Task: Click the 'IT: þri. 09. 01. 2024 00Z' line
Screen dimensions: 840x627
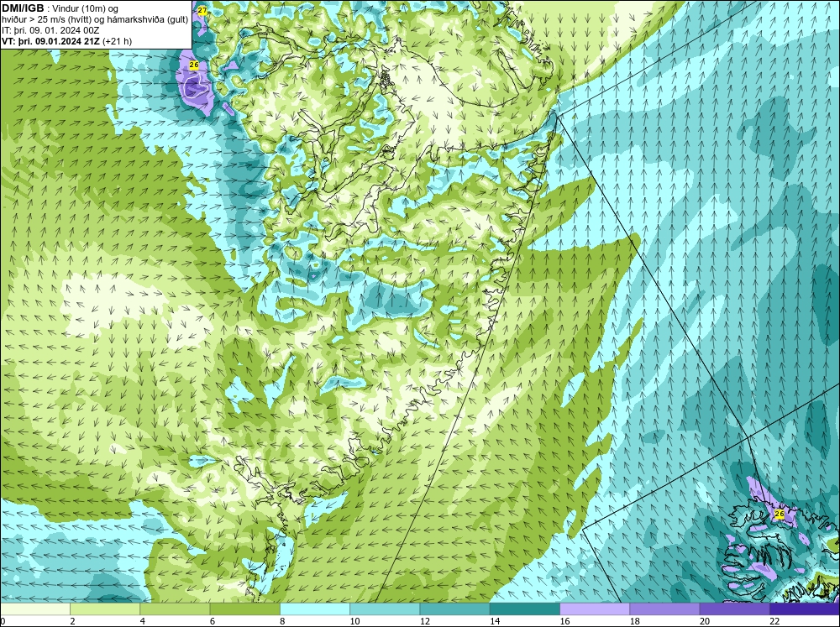Action: [x=50, y=30]
